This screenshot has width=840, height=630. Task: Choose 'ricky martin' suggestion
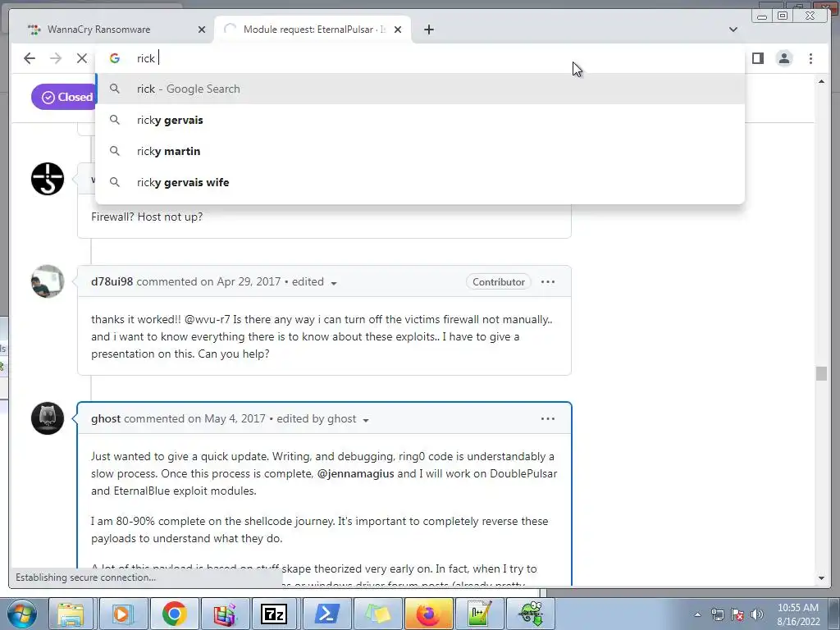point(419,151)
